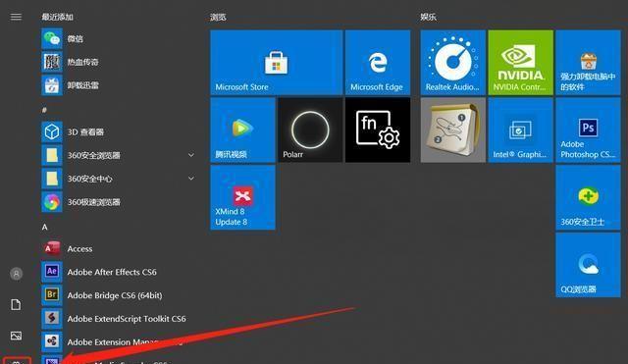This screenshot has height=364, width=628.
Task: Expand the 360安全中心 folder chevron
Action: pos(191,179)
